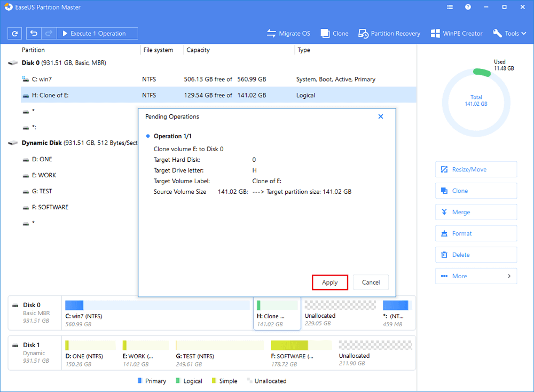Image resolution: width=534 pixels, height=392 pixels.
Task: Select the C: win7 partition row
Action: [x=218, y=79]
